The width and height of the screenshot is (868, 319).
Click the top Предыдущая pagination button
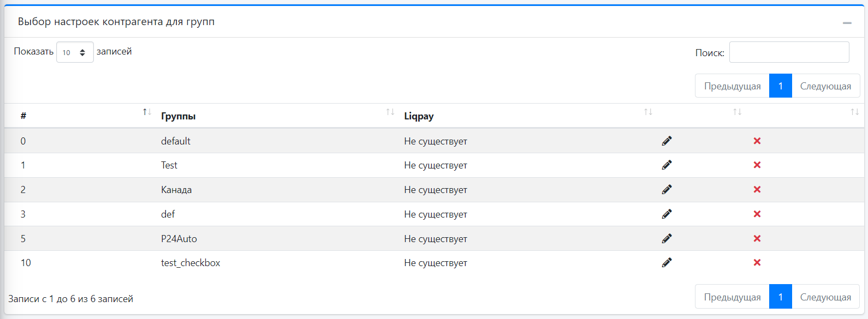coord(732,86)
